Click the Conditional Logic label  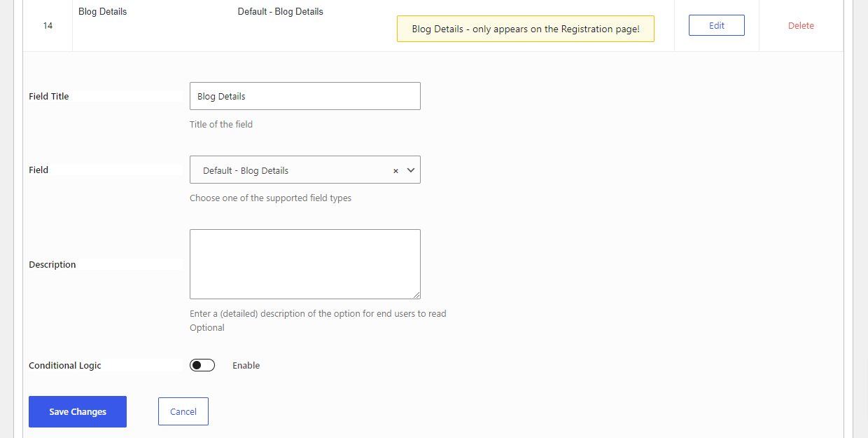65,366
